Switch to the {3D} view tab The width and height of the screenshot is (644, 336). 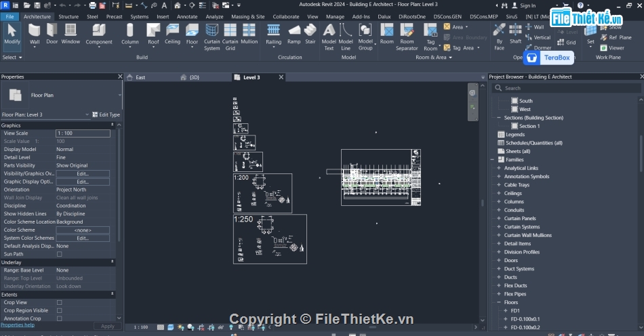coord(195,77)
